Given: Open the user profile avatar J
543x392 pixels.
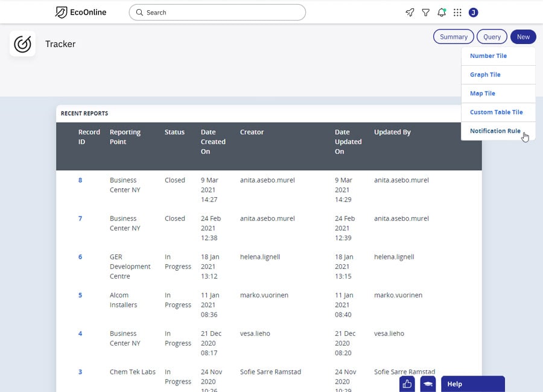Looking at the screenshot, I should tap(473, 12).
